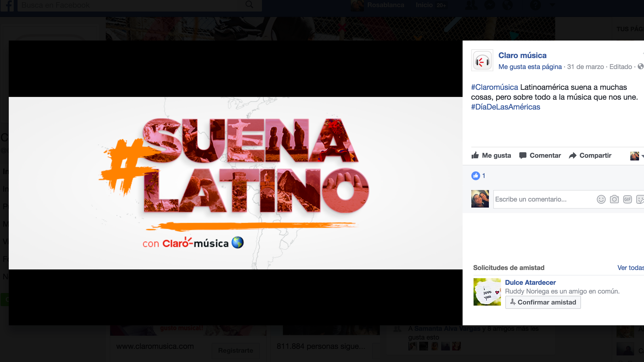Open Dulce Atardecer profile picture
The height and width of the screenshot is (362, 644).
487,292
